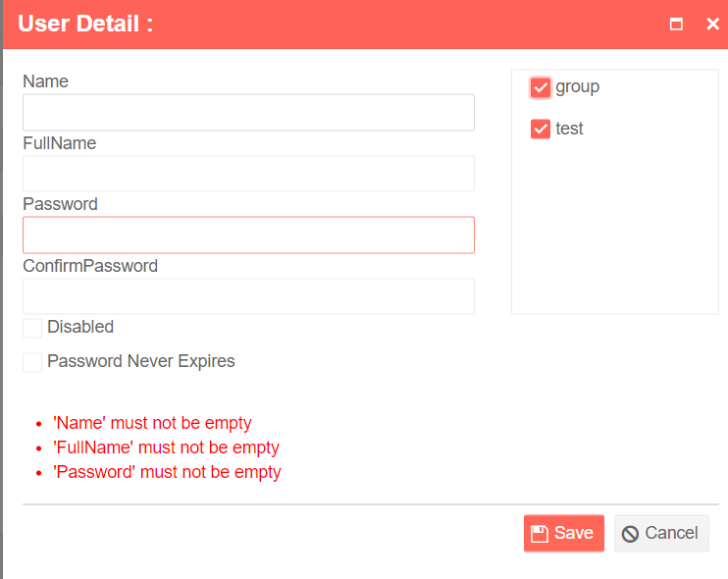The height and width of the screenshot is (579, 728).
Task: Click the 'Disabled' label text
Action: coord(80,327)
